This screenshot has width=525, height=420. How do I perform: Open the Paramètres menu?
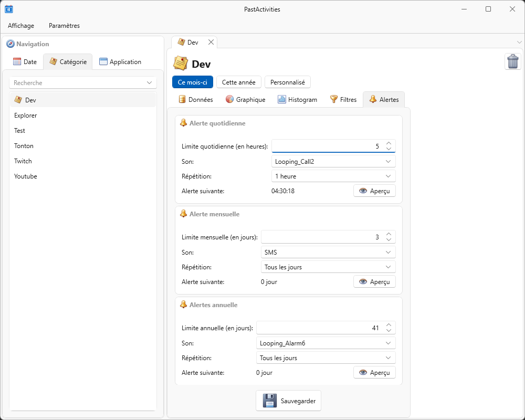(x=64, y=25)
